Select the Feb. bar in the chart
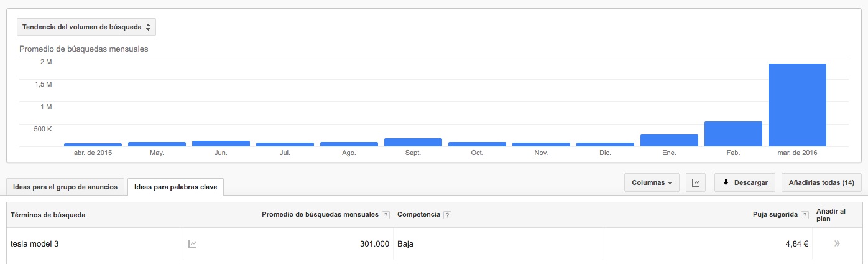868x264 pixels. [x=733, y=134]
